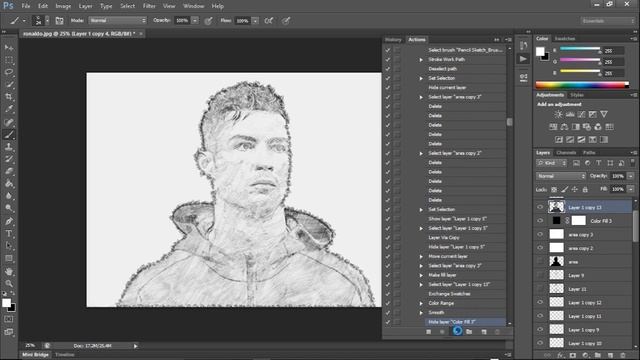Toggle visibility of Layer 1 copy 13

(x=540, y=207)
